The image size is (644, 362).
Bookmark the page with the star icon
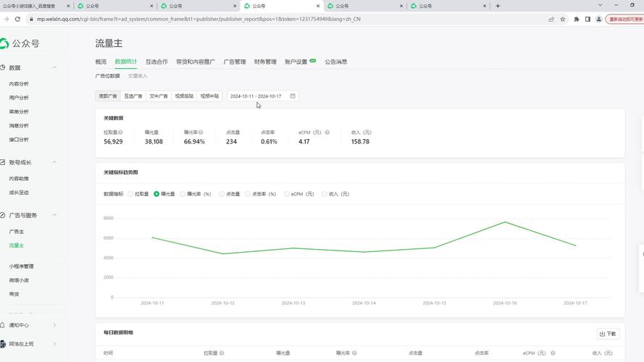(x=563, y=19)
